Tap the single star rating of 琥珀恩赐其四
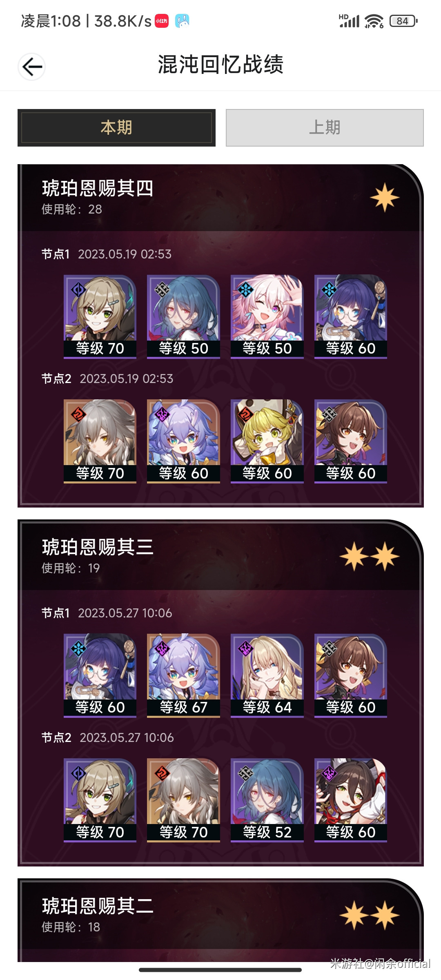The width and height of the screenshot is (441, 980). click(385, 198)
